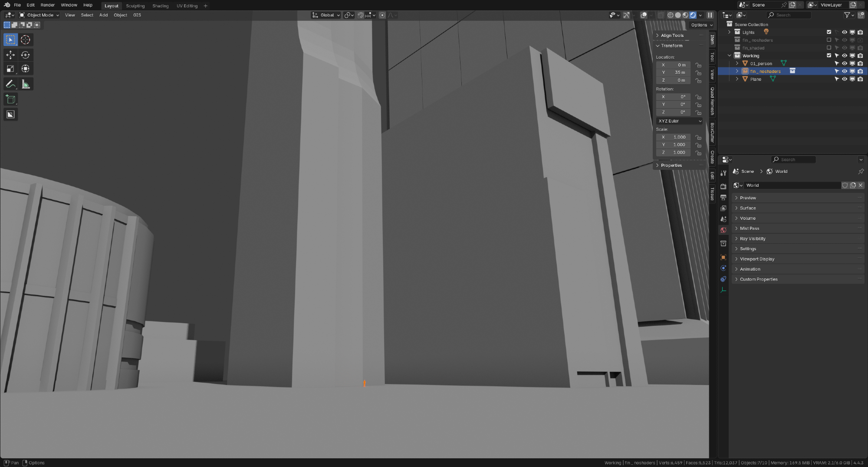868x467 pixels.
Task: Click the Add Cube tool
Action: coord(10,99)
